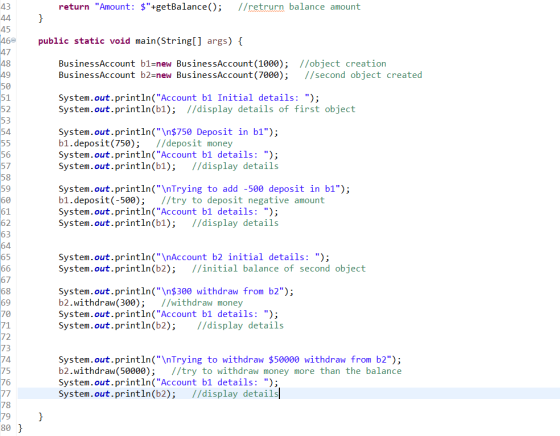Click System.out.println(b1) on line 57
The width and height of the screenshot is (560, 436).
pos(117,166)
